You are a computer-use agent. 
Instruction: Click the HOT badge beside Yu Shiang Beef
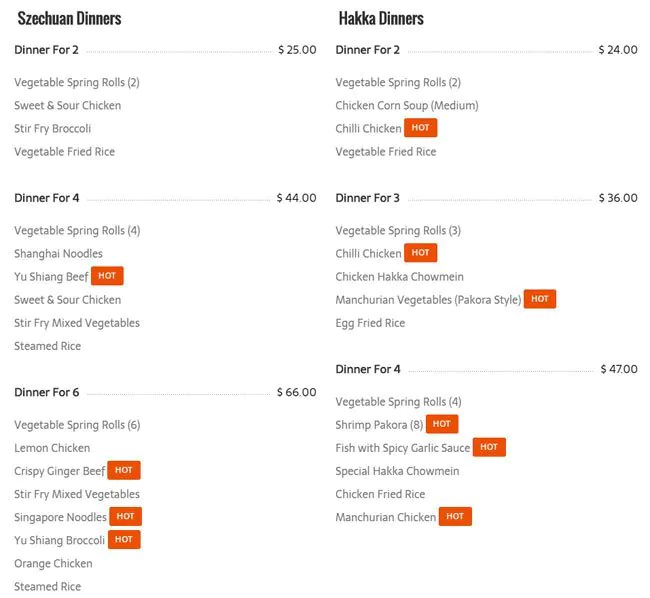pyautogui.click(x=108, y=276)
